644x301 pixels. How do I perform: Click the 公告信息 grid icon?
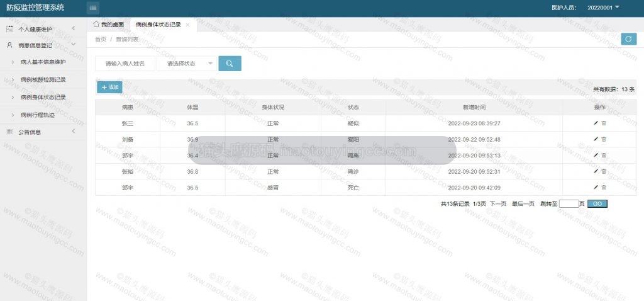(x=10, y=132)
